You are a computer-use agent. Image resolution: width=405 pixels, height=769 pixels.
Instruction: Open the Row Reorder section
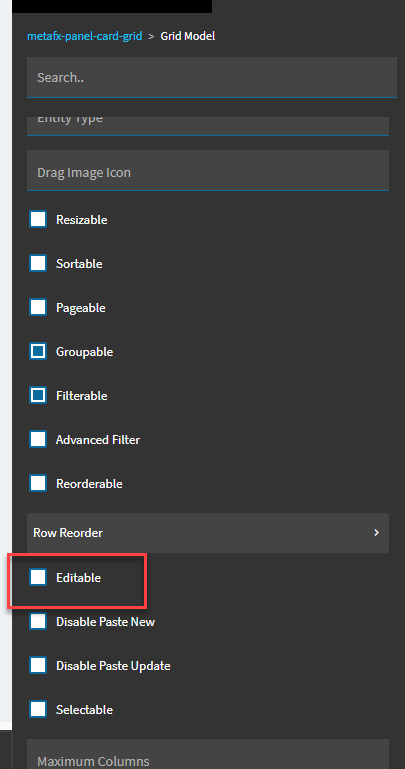coord(208,533)
